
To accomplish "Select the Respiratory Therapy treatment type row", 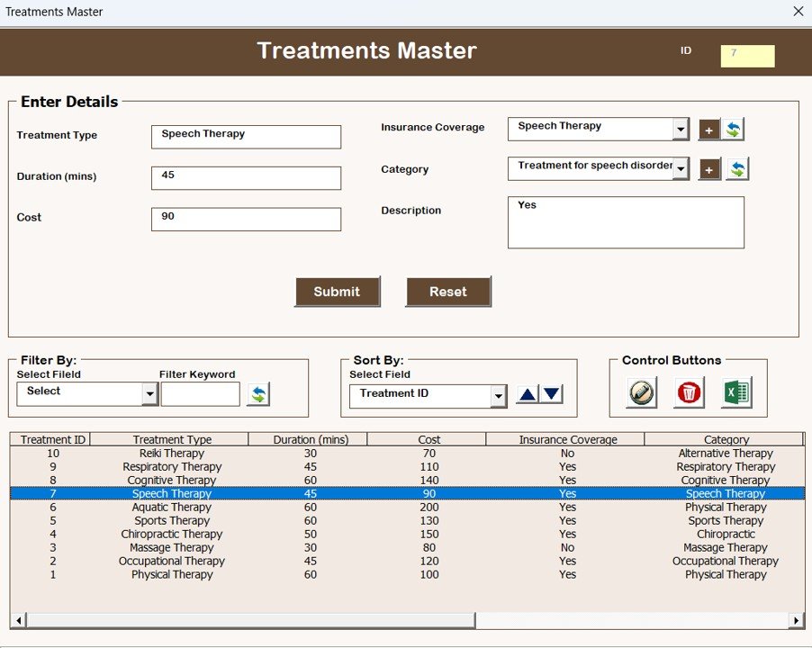I will tap(407, 467).
